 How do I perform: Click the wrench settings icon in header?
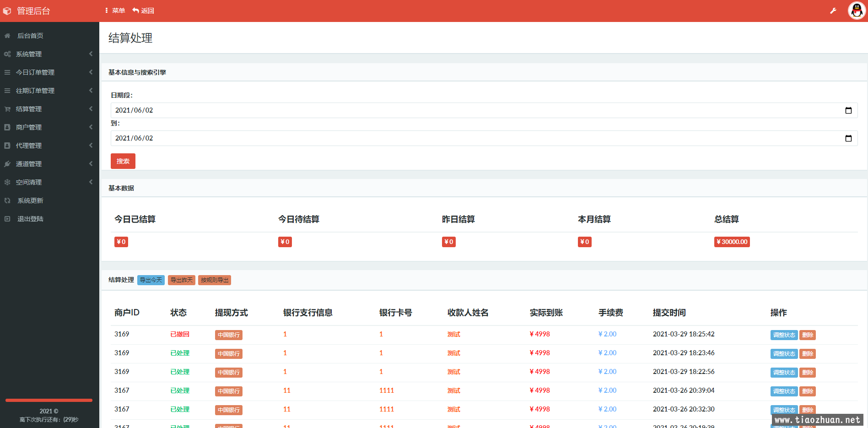coord(833,11)
